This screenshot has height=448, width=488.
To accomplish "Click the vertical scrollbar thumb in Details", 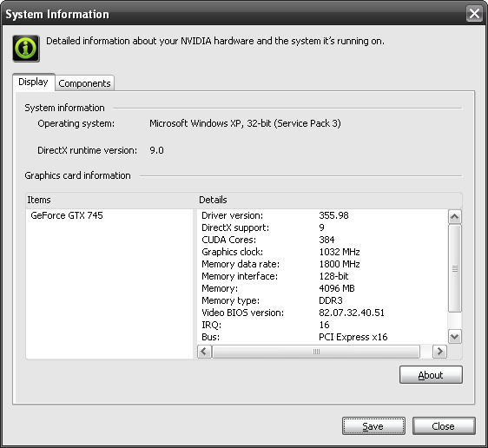I will 455,268.
